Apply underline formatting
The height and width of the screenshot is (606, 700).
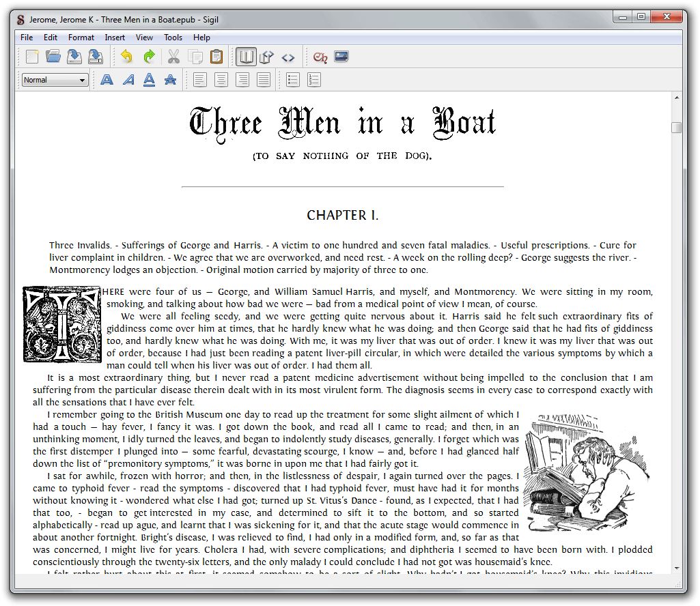click(149, 80)
